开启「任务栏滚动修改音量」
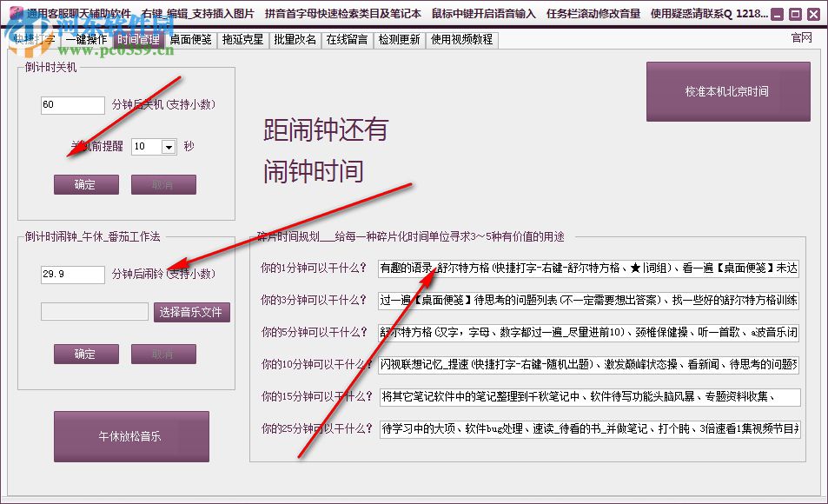Screen dimensions: 828x504 [x=594, y=13]
